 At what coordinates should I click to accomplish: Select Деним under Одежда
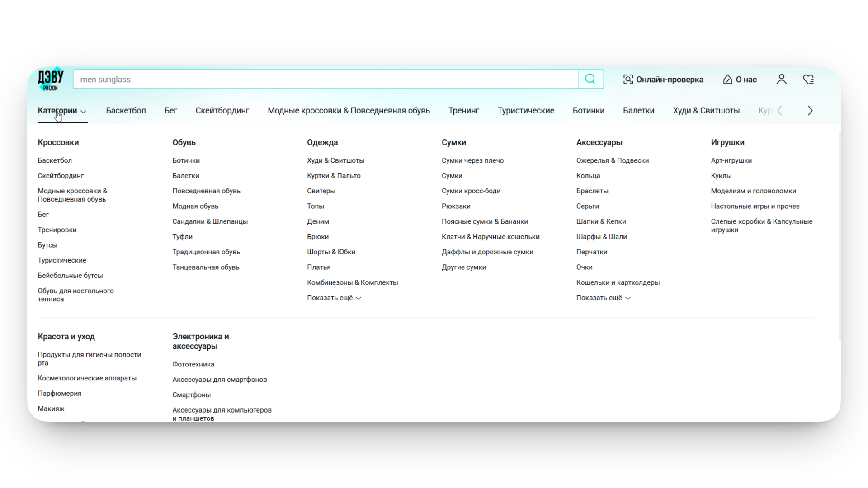pyautogui.click(x=318, y=221)
